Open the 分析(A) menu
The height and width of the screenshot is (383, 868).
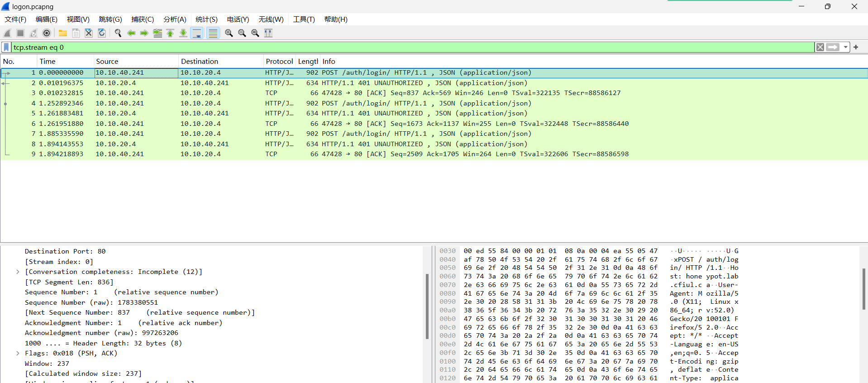[175, 19]
